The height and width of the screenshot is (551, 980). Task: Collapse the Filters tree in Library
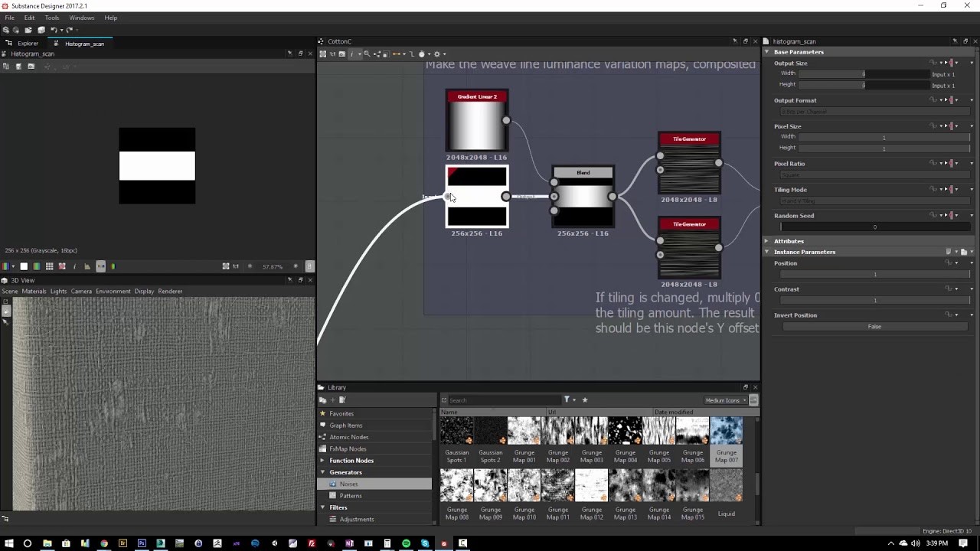(x=322, y=507)
